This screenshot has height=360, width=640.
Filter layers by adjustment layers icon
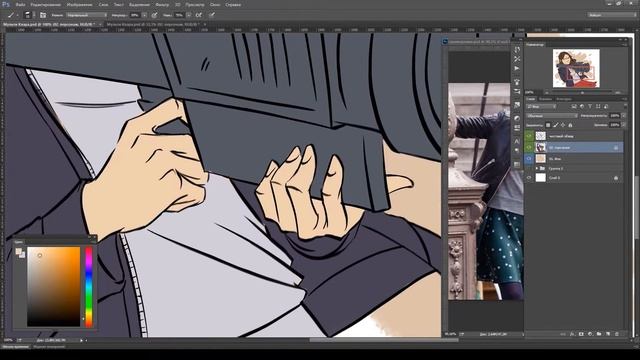tap(582, 107)
